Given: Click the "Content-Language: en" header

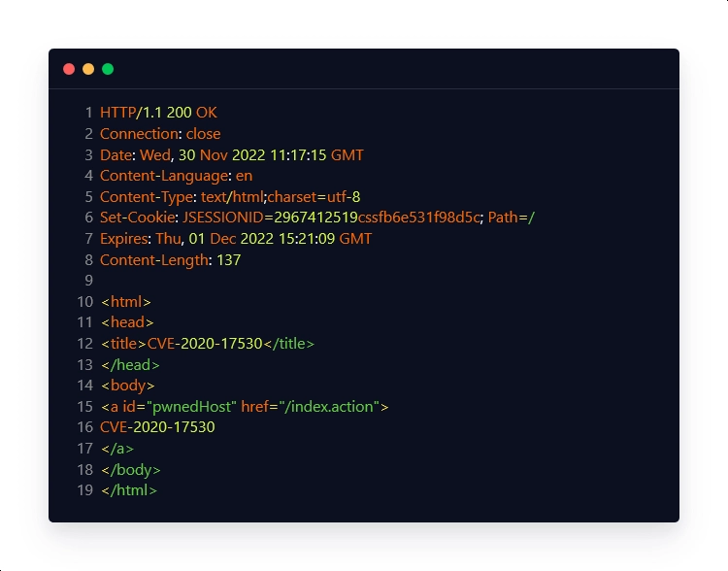Looking at the screenshot, I should click(x=176, y=176).
